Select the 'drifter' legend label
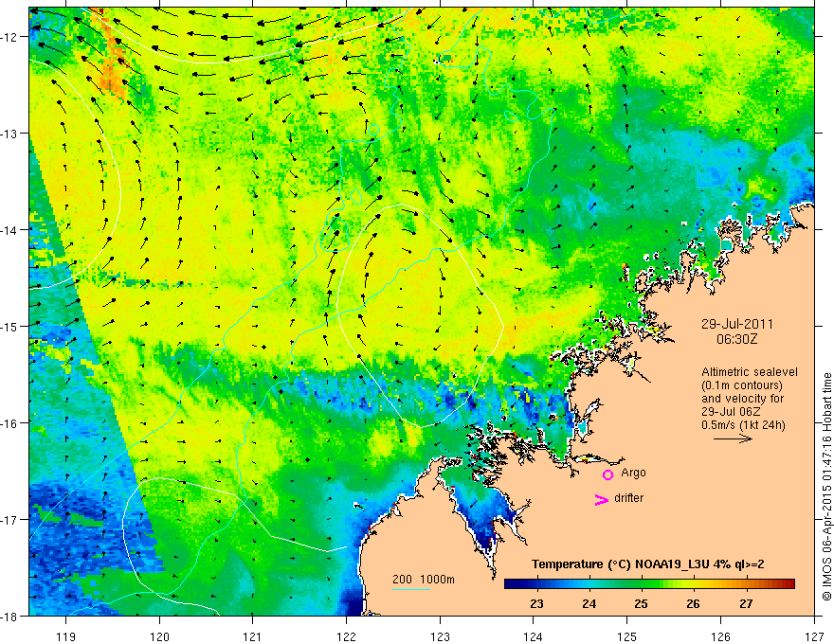Screen dimensions: 834x644 628,498
